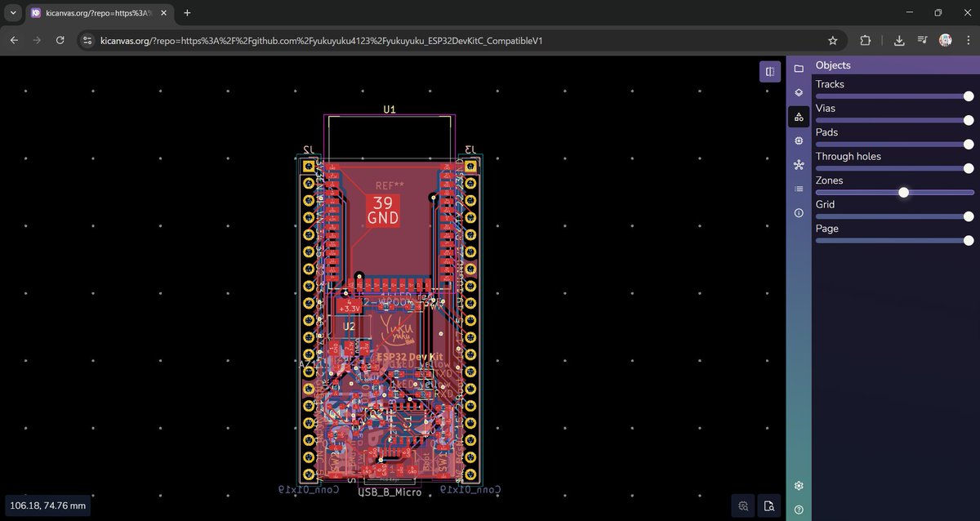Open the Help question mark icon

pos(799,510)
